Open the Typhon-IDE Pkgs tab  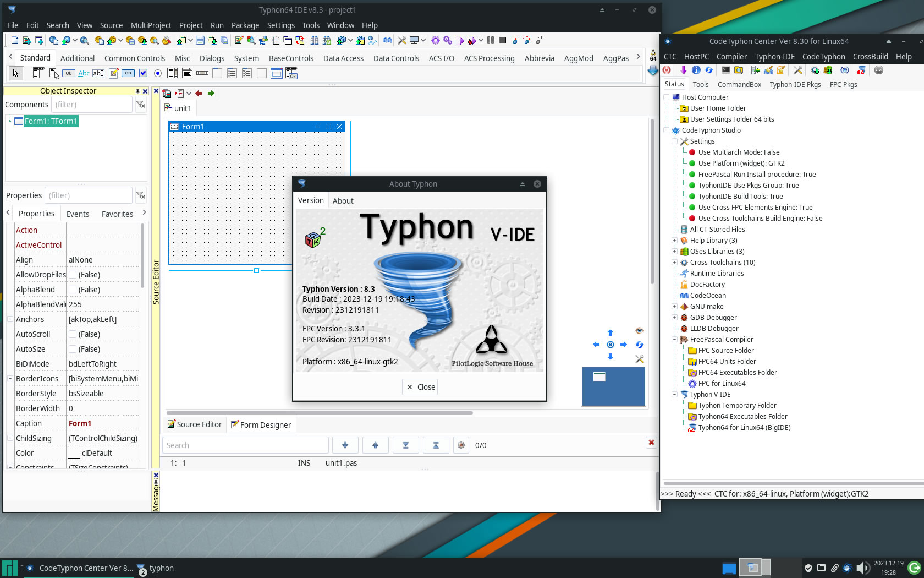(795, 84)
